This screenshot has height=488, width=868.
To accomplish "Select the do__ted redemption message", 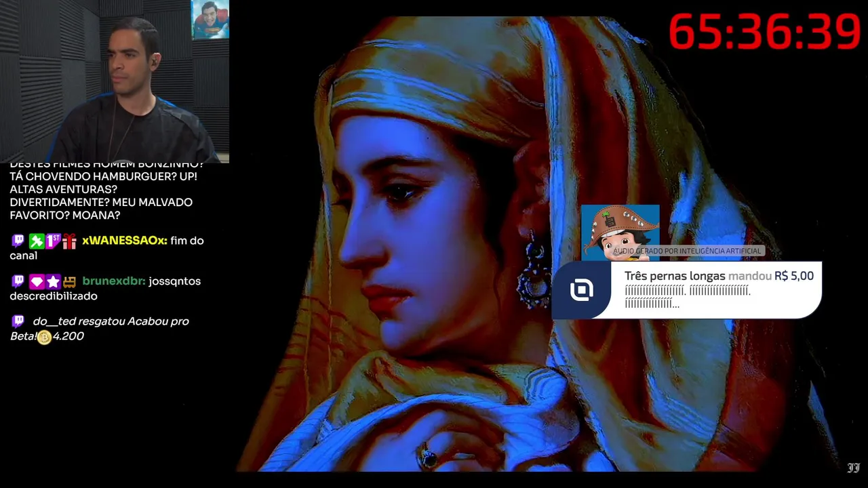I will (x=100, y=329).
